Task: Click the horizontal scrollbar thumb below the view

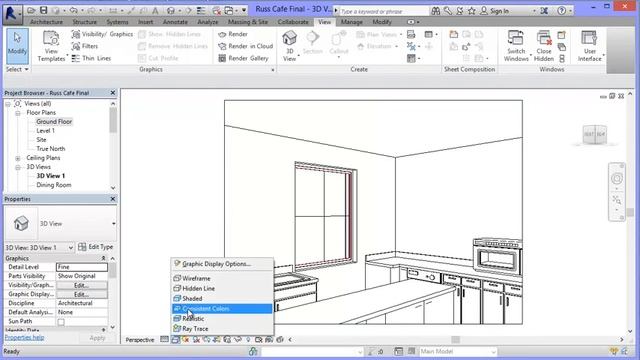Action: 456,340
